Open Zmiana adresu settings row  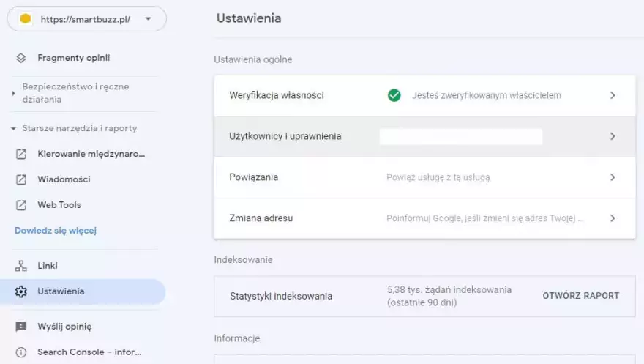point(424,218)
